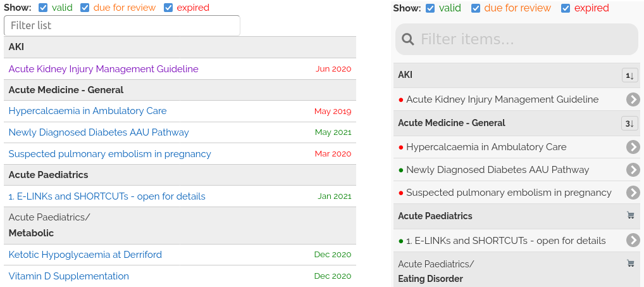Toggle the expired checkbox above the Filter items search

566,8
